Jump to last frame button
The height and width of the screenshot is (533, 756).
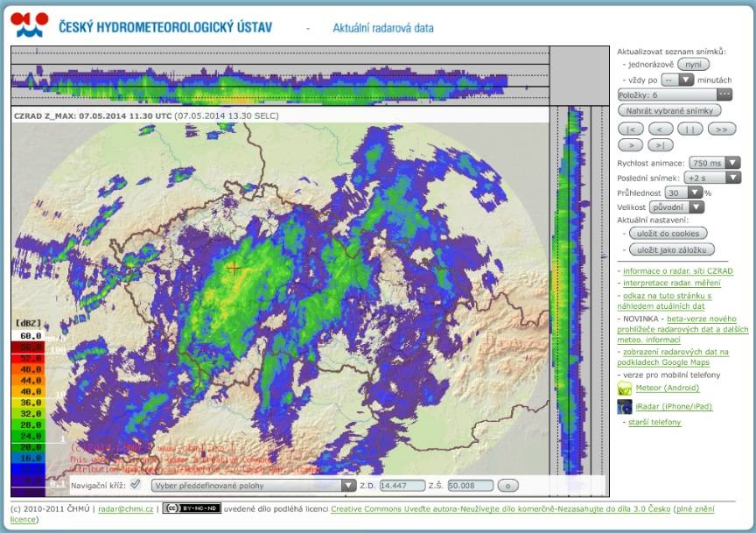coord(660,144)
